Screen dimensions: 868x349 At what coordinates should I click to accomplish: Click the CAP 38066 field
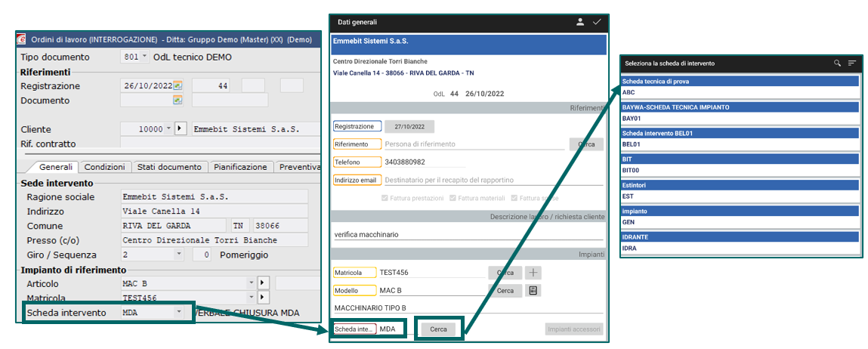click(x=280, y=225)
